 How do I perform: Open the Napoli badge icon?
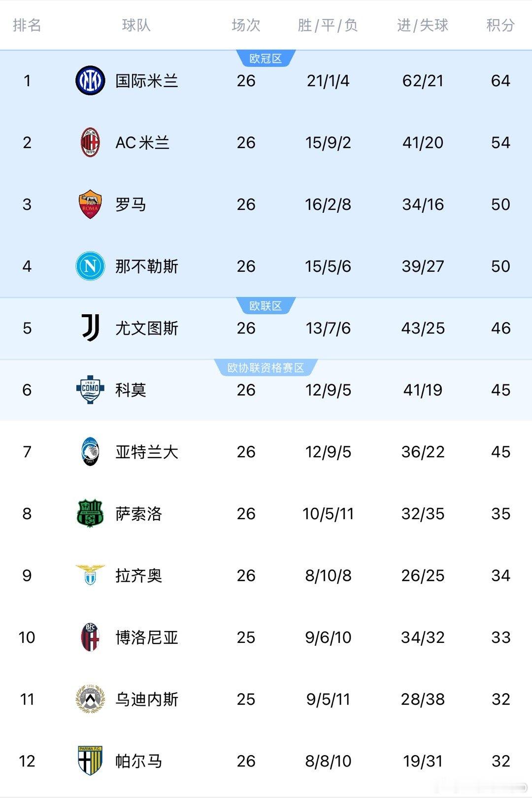90,266
